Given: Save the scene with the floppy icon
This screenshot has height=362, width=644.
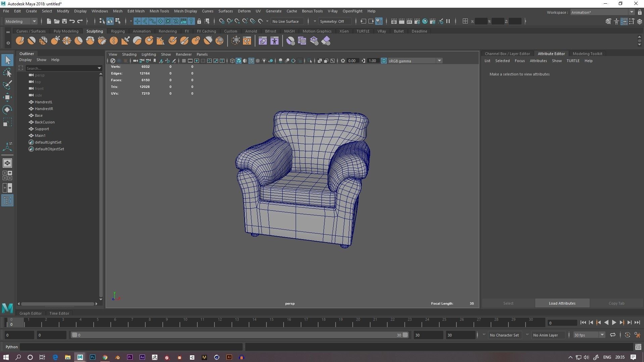Looking at the screenshot, I should coord(64,21).
